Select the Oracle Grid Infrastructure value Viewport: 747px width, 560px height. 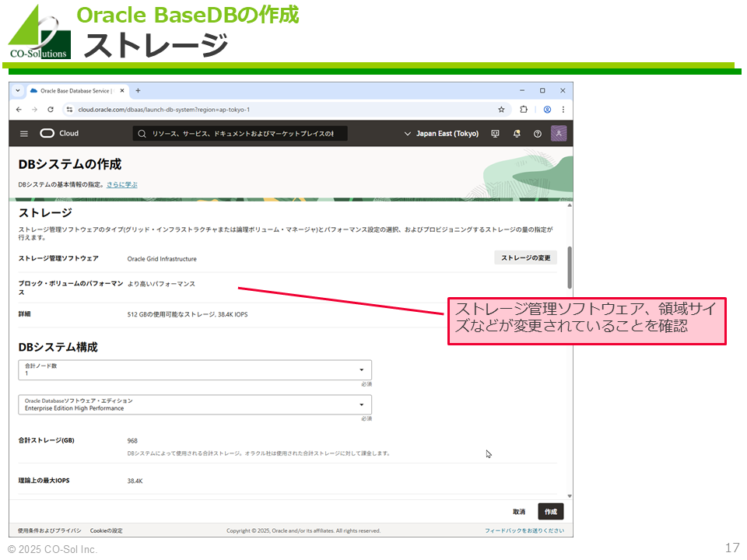click(162, 259)
